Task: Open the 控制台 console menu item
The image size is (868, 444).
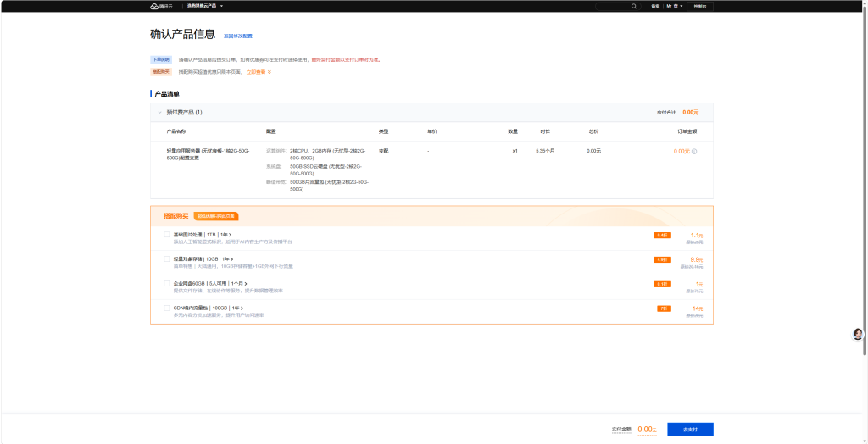Action: tap(699, 6)
